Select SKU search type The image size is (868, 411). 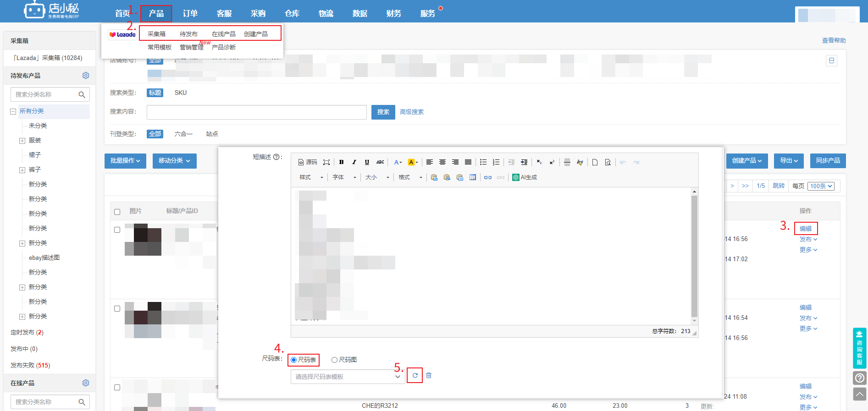181,93
